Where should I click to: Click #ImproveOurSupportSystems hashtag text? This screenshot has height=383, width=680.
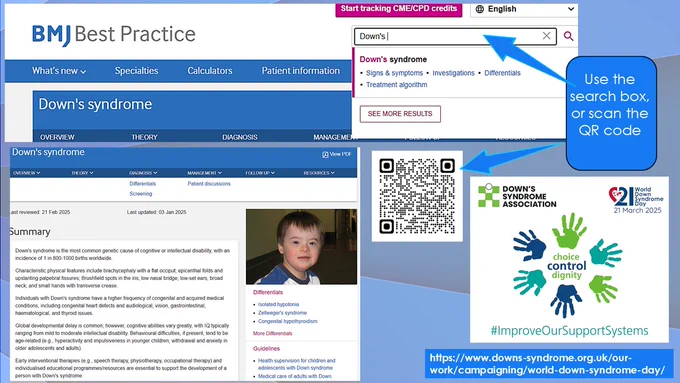pyautogui.click(x=569, y=331)
